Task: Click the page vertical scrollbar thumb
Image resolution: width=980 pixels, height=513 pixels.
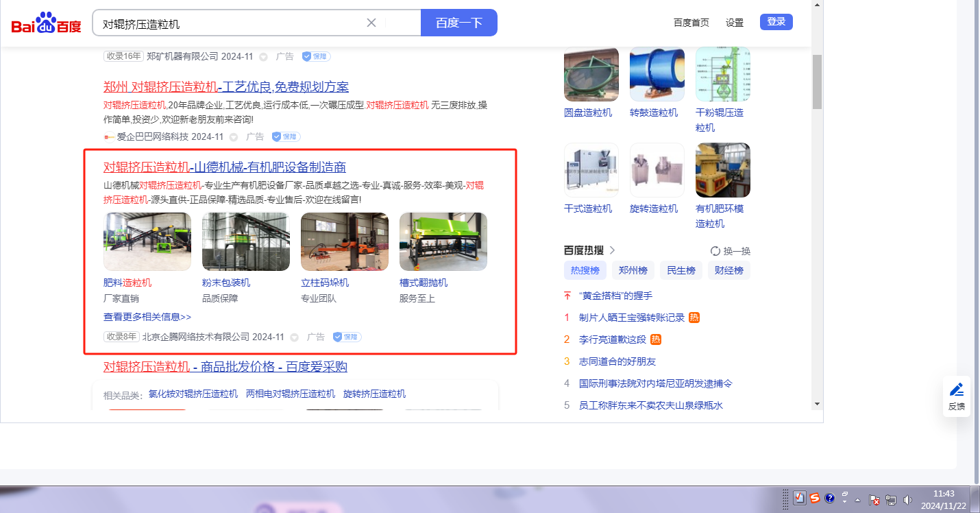Action: point(817,82)
